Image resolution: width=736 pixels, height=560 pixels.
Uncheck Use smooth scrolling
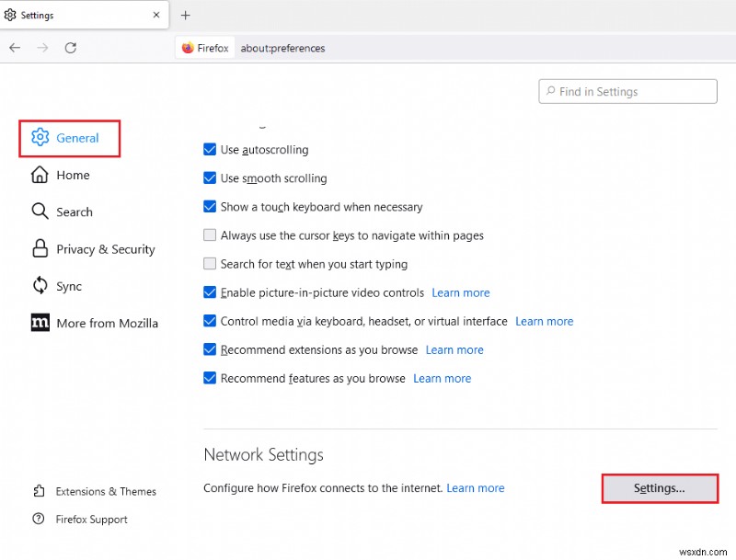pos(210,177)
